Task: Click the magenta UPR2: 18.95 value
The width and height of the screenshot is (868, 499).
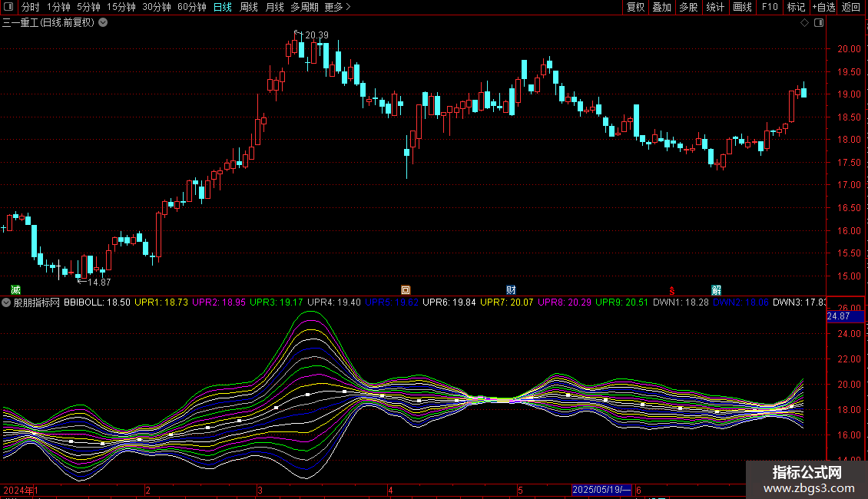Action: (219, 302)
